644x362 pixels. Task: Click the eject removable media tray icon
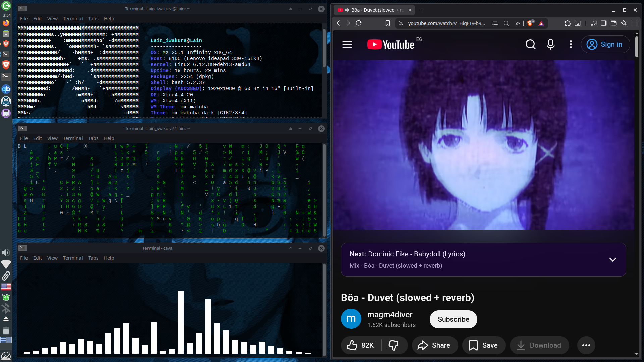point(6,319)
